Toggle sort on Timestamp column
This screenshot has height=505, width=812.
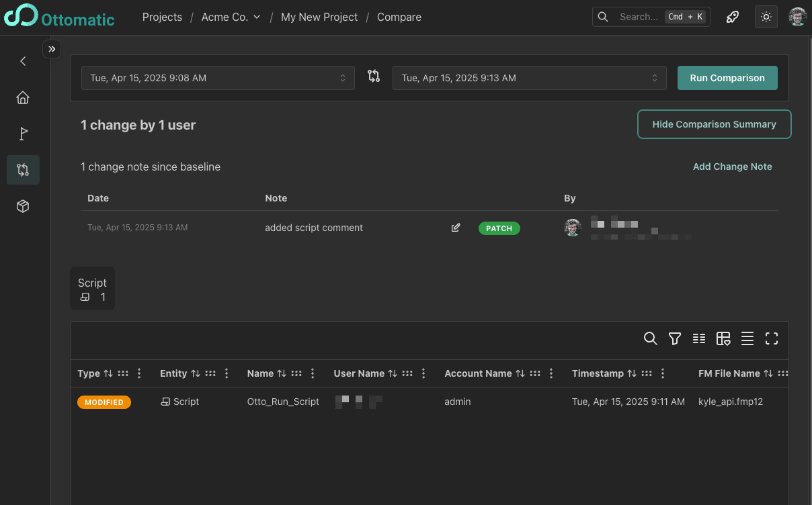632,373
